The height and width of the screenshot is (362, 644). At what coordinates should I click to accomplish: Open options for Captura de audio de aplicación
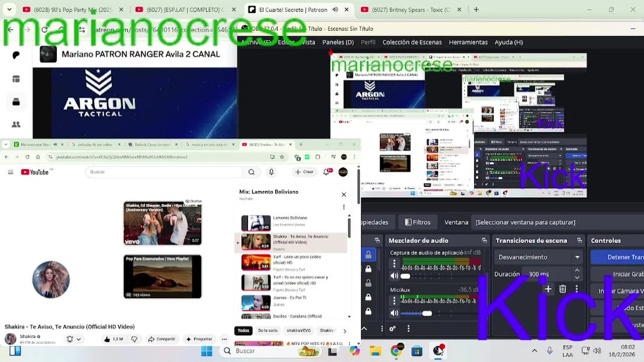pos(394,263)
